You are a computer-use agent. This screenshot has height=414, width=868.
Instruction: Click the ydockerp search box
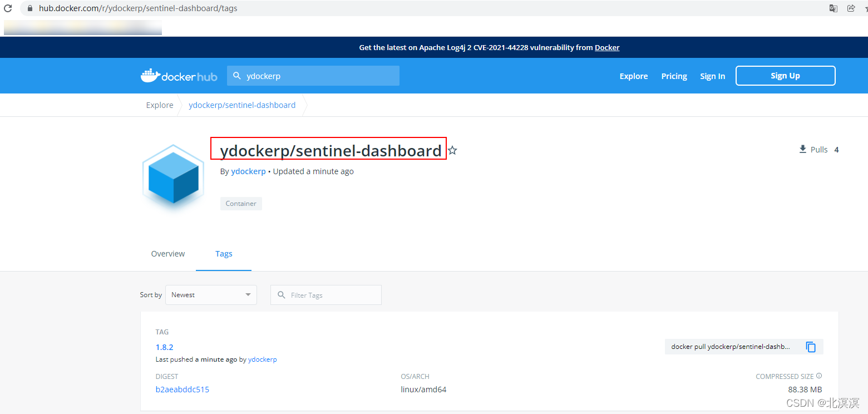(x=313, y=76)
